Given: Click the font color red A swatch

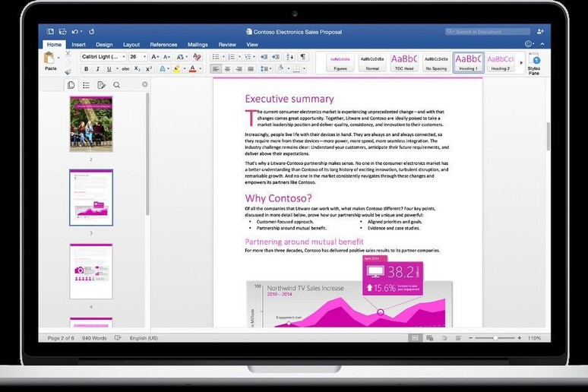Looking at the screenshot, I should coord(192,69).
